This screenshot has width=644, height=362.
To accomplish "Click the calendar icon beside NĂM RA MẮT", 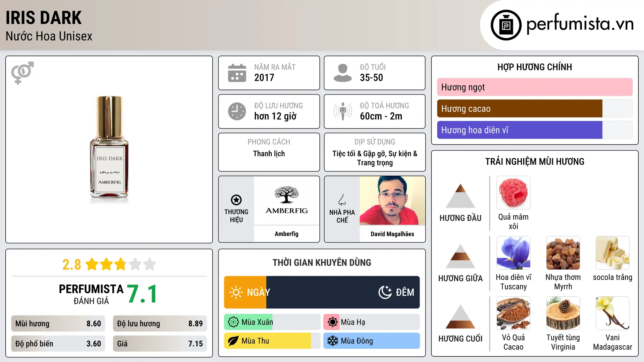I will pyautogui.click(x=237, y=73).
